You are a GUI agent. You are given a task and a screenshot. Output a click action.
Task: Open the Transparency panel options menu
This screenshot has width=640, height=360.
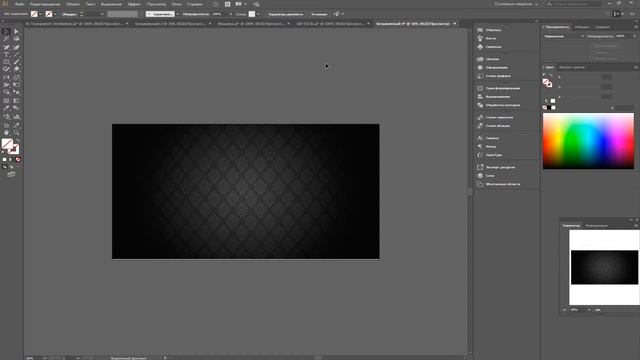[x=636, y=27]
